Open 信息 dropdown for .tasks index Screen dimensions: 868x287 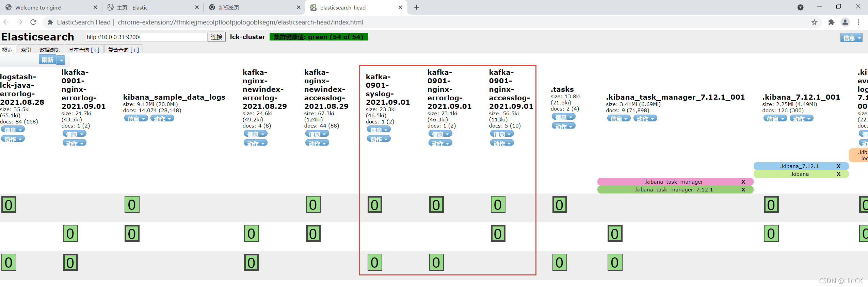pos(564,117)
